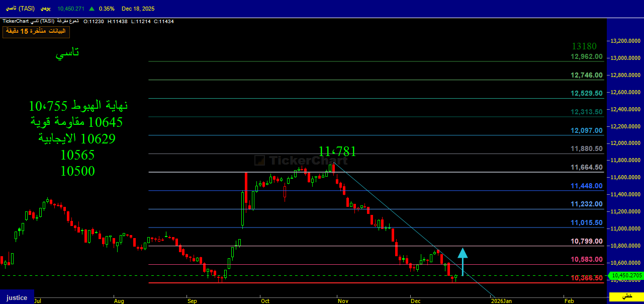Screen dimensions: 644x304
Task: Click the 2026Jan marker on time axis
Action: click(x=501, y=301)
